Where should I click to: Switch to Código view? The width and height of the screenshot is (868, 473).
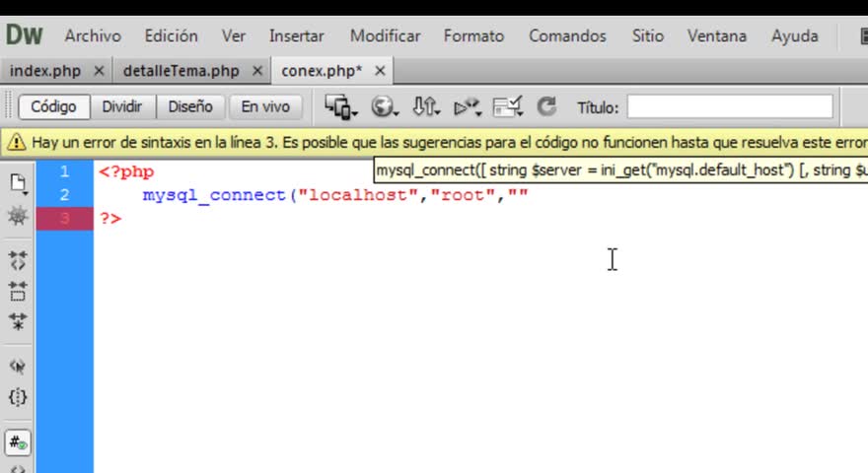tap(53, 106)
